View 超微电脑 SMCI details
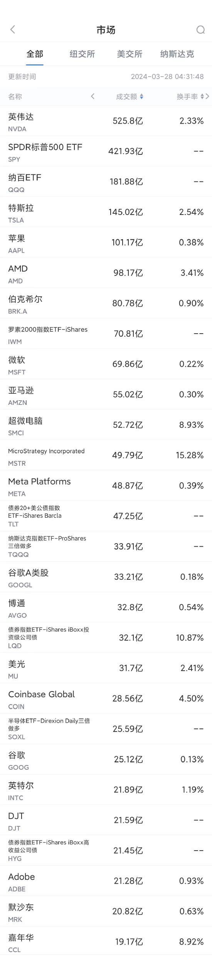This screenshot has height=980, width=212. [x=106, y=425]
